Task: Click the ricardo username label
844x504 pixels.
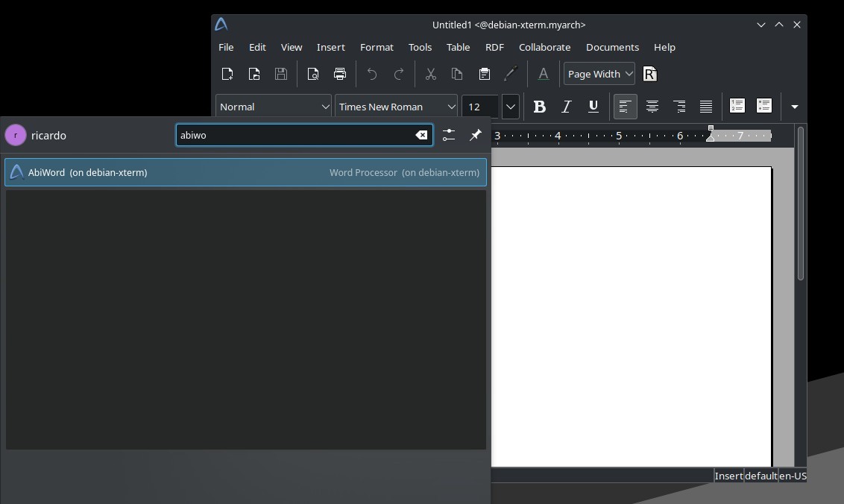Action: (48, 136)
